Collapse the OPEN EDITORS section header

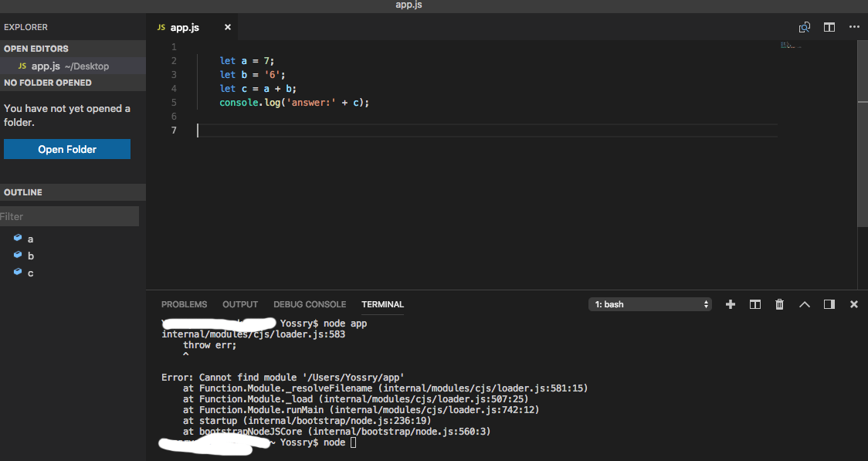pyautogui.click(x=73, y=49)
